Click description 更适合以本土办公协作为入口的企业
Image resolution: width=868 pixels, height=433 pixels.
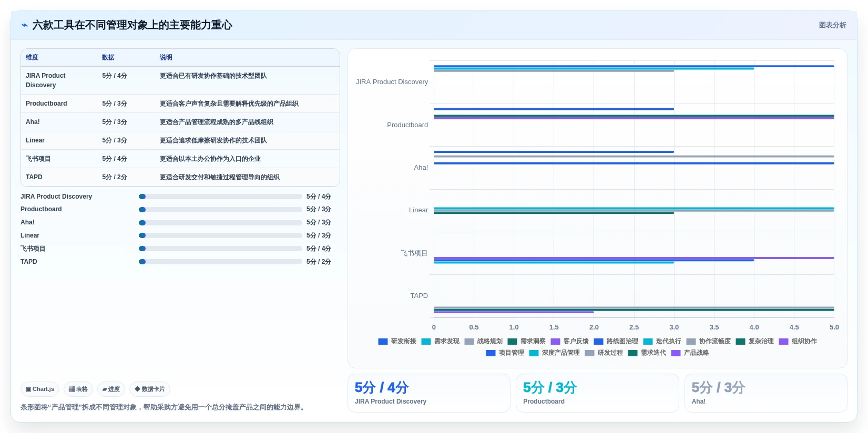pyautogui.click(x=210, y=159)
